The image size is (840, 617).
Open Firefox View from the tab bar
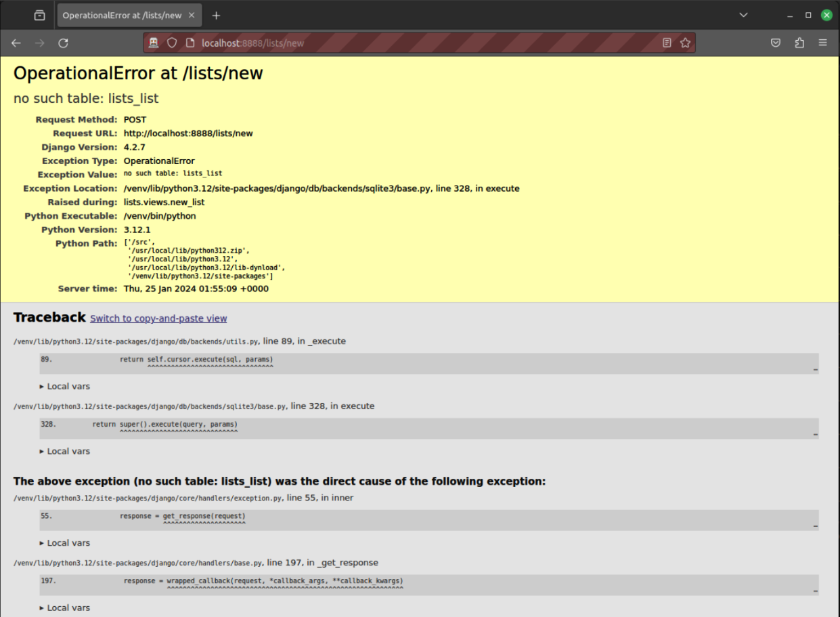pos(40,15)
